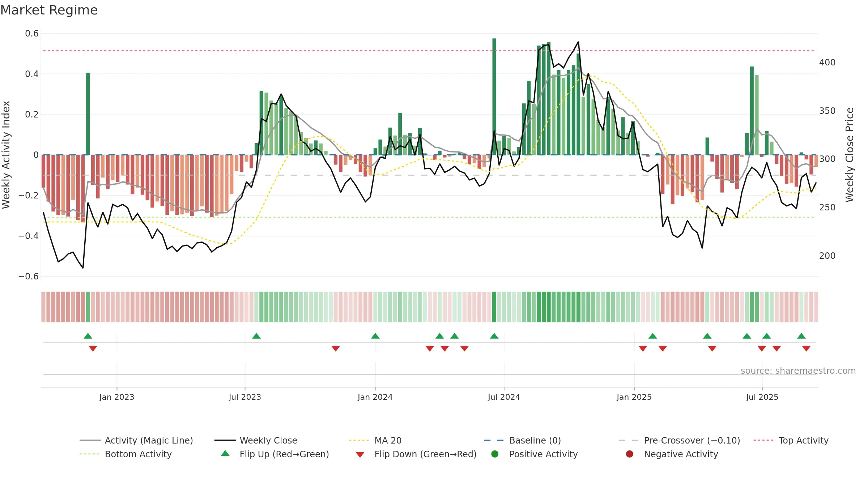
Task: Hide the MA 20 series via legend
Action: [375, 440]
